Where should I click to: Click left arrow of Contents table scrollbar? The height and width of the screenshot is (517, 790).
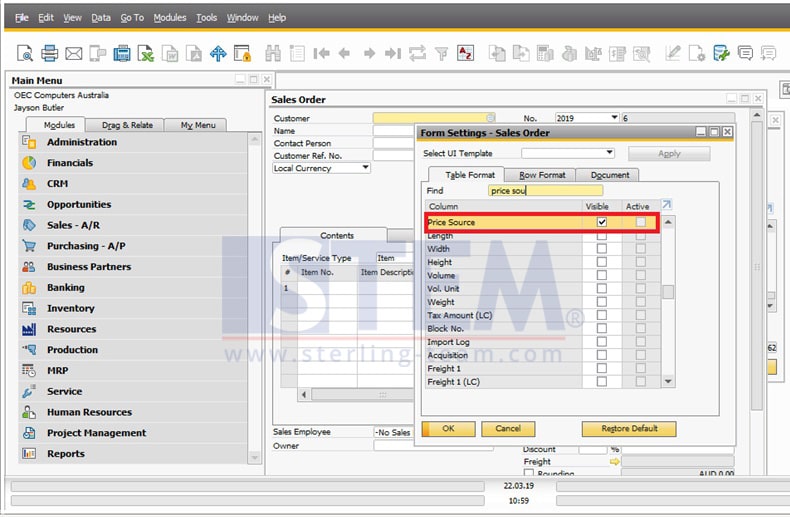tap(304, 394)
